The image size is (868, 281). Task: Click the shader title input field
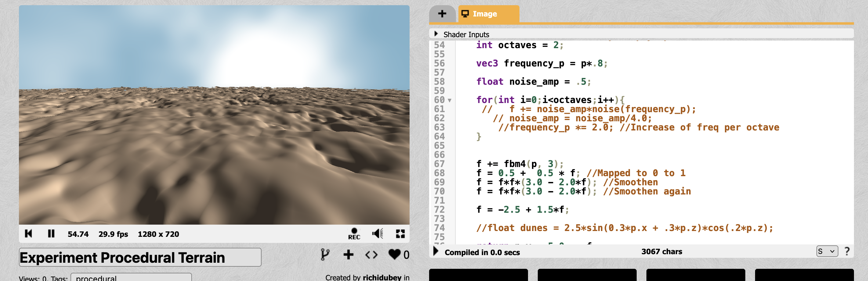pyautogui.click(x=140, y=258)
